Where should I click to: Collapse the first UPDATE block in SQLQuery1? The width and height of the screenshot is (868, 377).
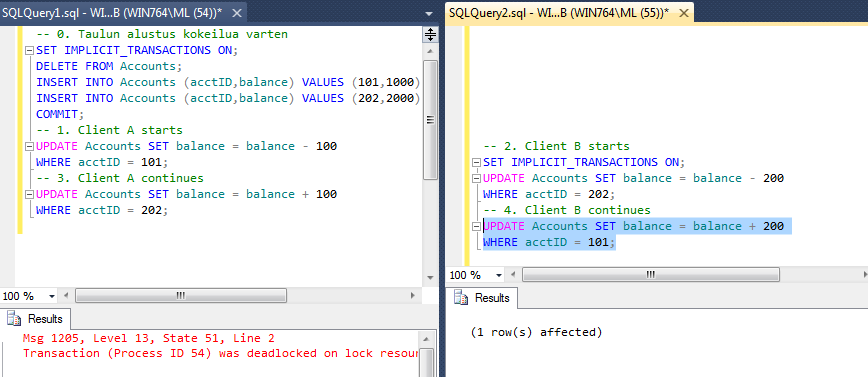[x=29, y=147]
